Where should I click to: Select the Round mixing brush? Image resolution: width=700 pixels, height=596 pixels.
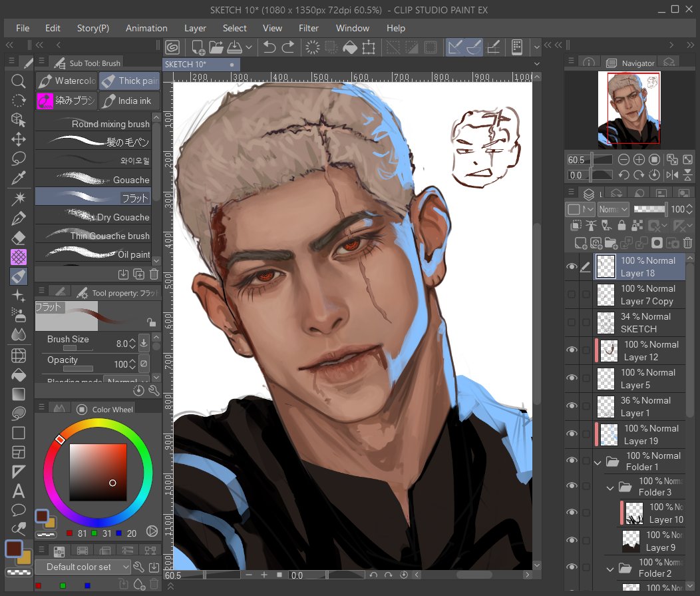tap(93, 124)
